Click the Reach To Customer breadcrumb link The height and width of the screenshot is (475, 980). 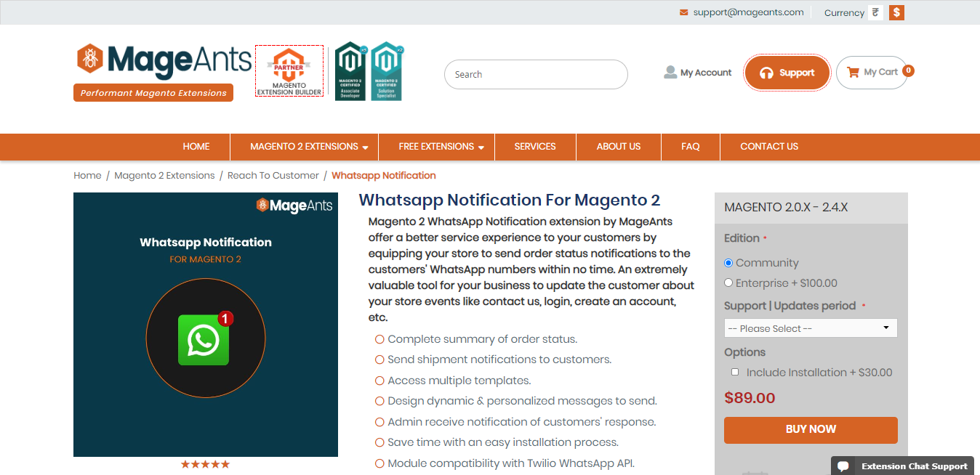(273, 176)
